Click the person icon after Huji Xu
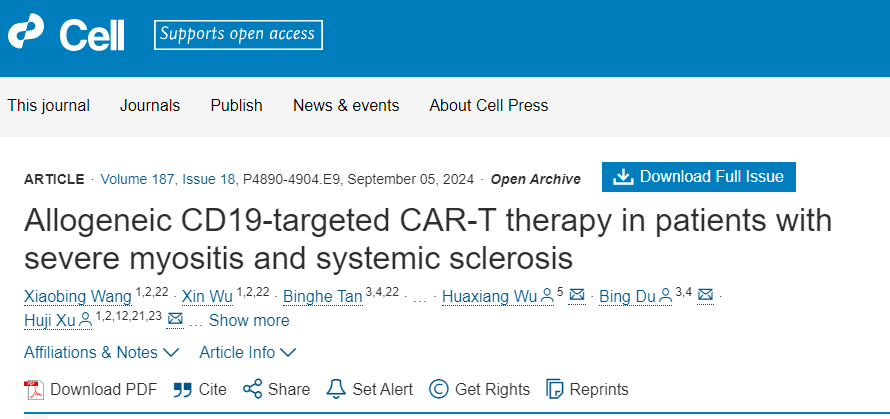This screenshot has width=890, height=419. (x=85, y=320)
